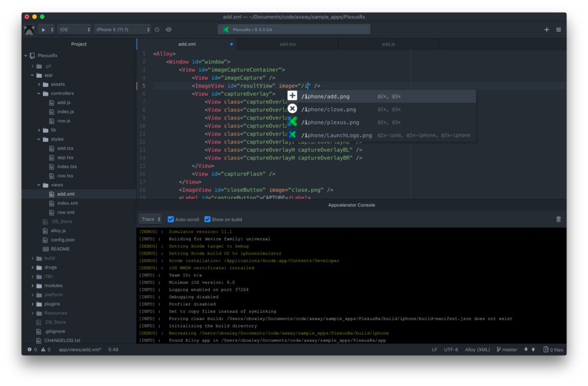The image size is (588, 386).
Task: Change Alloy (XML) grammar in status bar
Action: pos(477,350)
